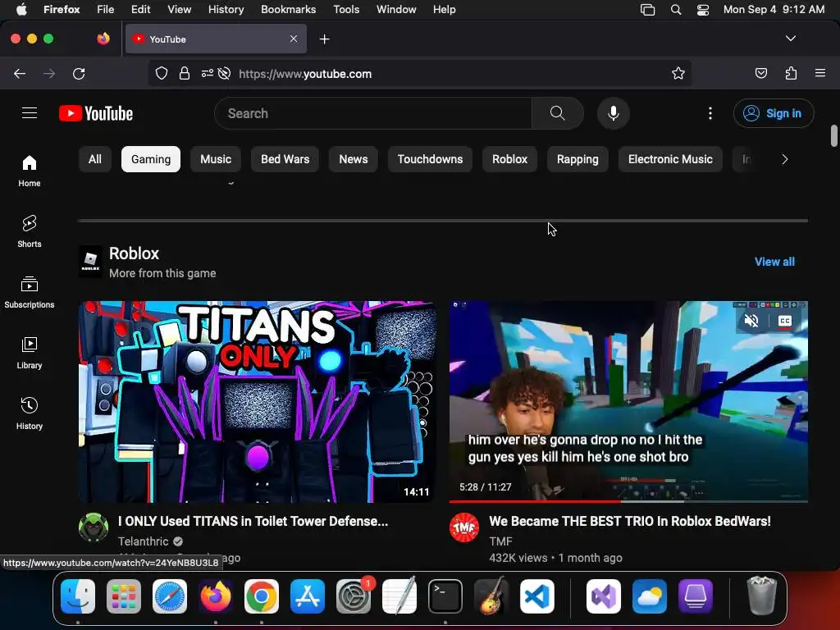Open the History menu in menu bar
840x630 pixels.
point(226,9)
